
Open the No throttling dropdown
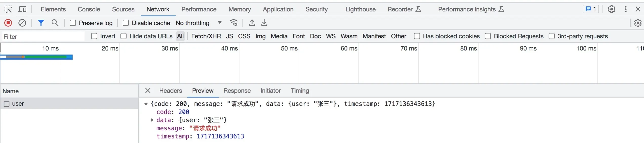[199, 23]
